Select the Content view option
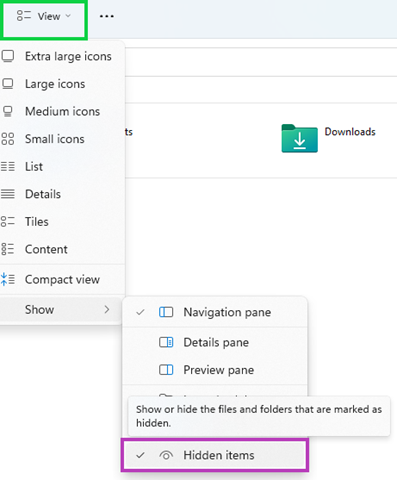The width and height of the screenshot is (397, 480). pyautogui.click(x=46, y=249)
